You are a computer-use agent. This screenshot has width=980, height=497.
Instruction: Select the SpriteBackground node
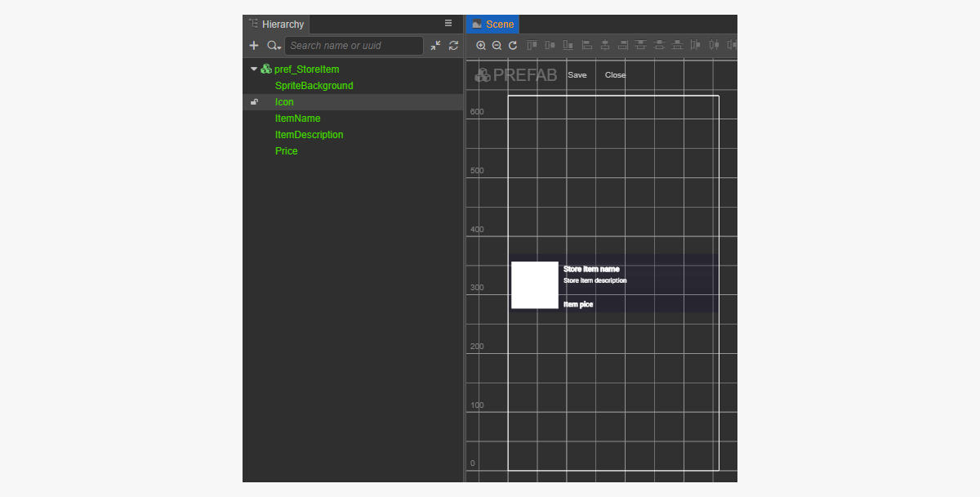click(314, 86)
